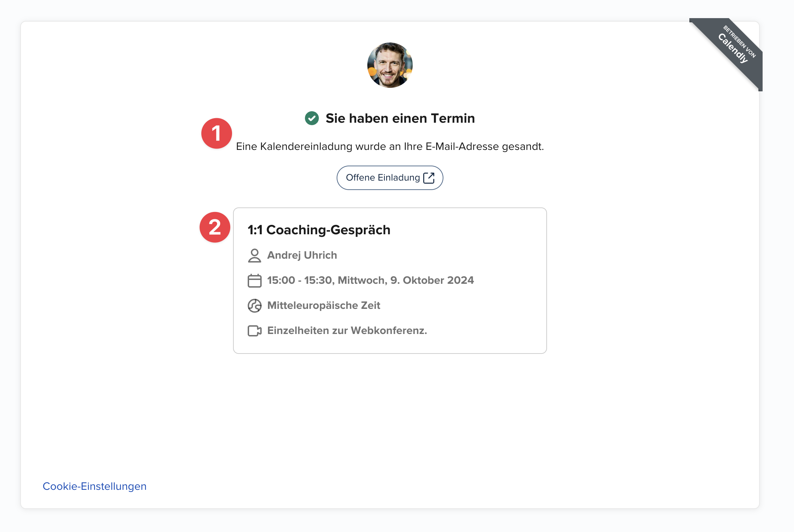Click the red number 2 badge

pyautogui.click(x=215, y=227)
